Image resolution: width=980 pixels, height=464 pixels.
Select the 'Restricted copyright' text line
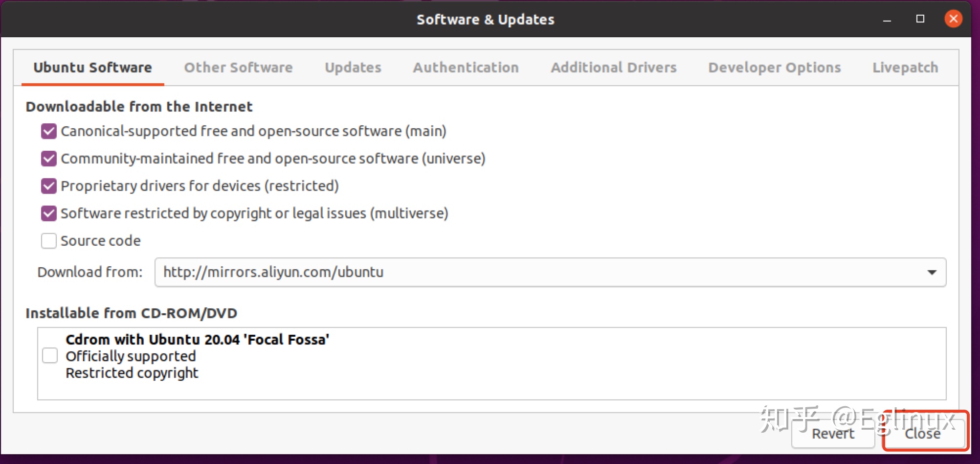(132, 373)
